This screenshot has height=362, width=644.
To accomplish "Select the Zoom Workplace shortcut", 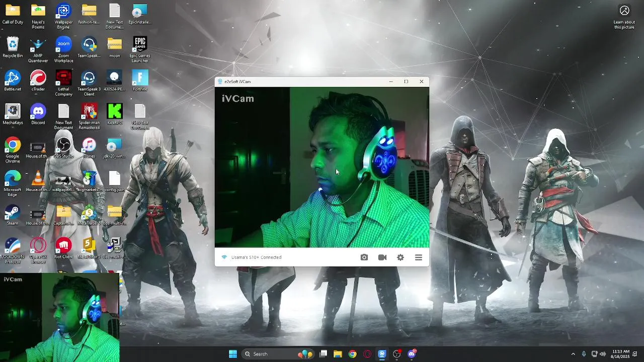I will pyautogui.click(x=63, y=50).
